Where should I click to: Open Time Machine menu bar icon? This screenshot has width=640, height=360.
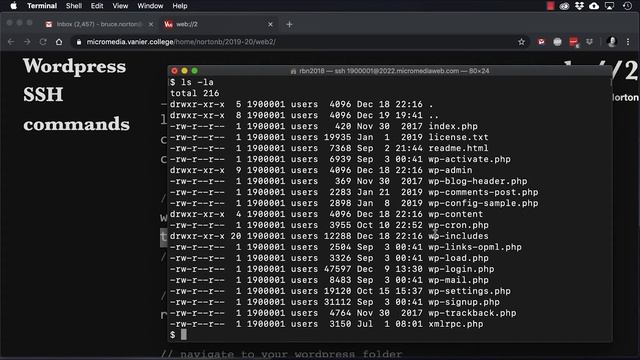(x=627, y=6)
